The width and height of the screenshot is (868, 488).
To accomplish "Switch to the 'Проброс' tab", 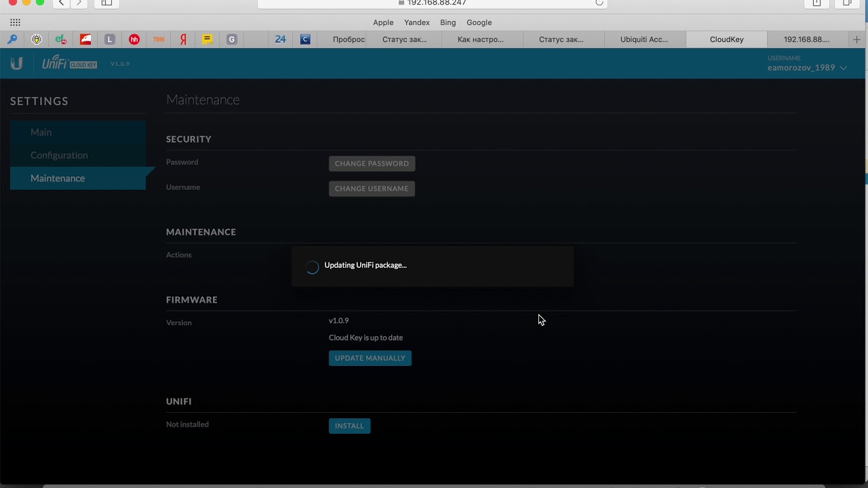I will [349, 39].
